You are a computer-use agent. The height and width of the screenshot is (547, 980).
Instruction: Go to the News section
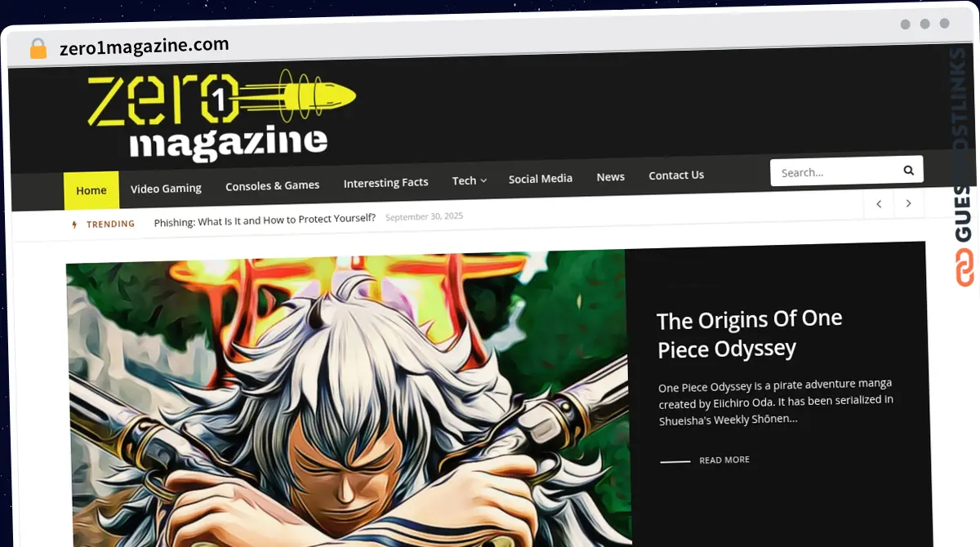click(610, 176)
